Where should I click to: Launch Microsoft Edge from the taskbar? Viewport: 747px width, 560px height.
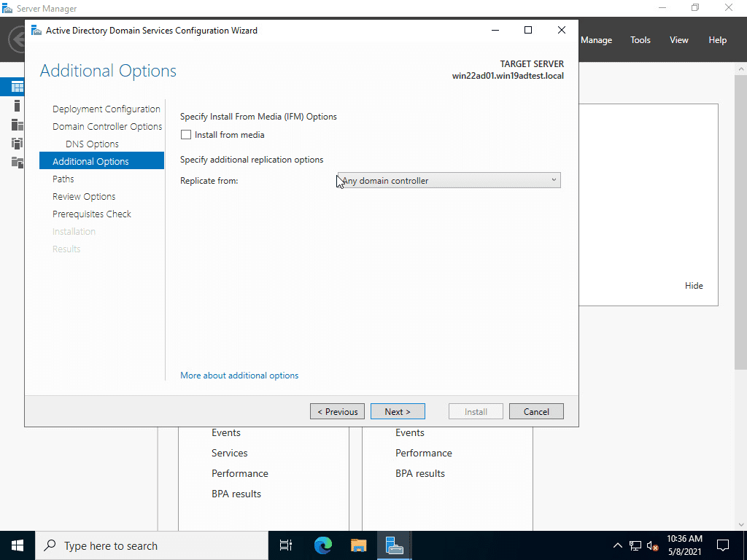pos(322,545)
